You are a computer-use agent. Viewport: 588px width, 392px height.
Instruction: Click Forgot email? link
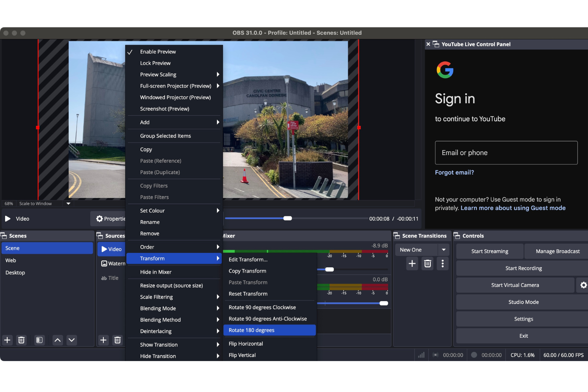(455, 172)
